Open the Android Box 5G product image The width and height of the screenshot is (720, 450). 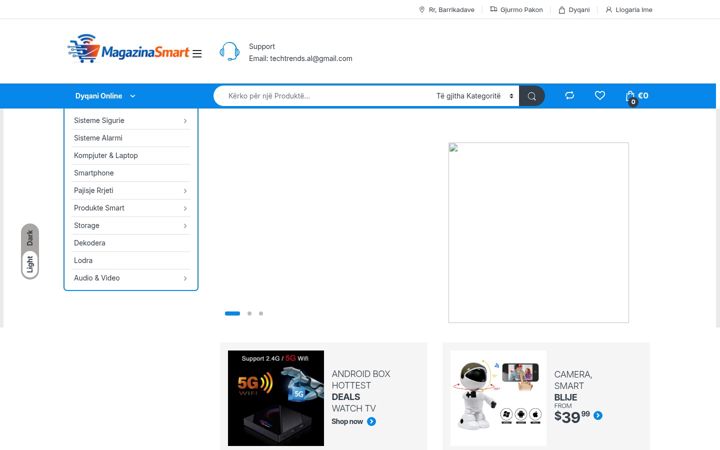tap(276, 398)
